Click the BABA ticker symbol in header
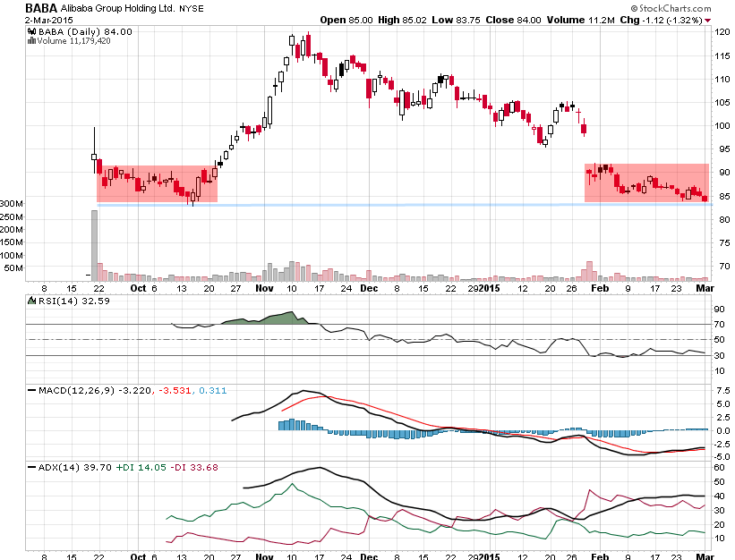Screen dimensions: 735x560 [41, 8]
